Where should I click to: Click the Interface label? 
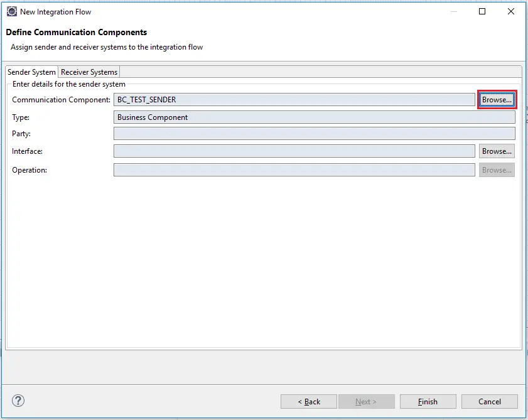[x=27, y=151]
